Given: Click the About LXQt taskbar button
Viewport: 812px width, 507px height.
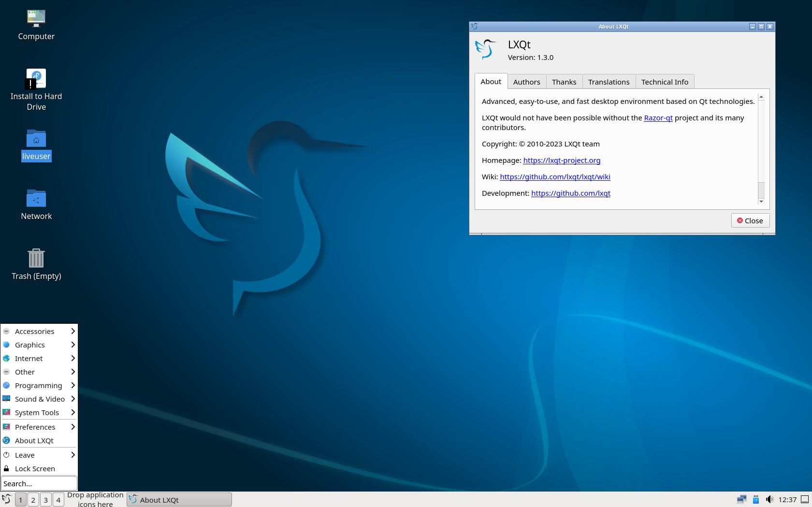Looking at the screenshot, I should click(179, 499).
